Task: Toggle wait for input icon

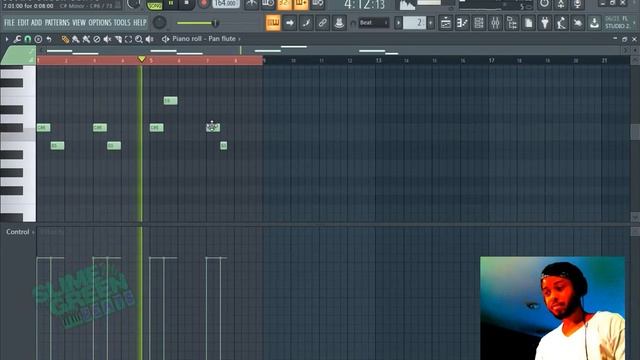Action: coord(268,4)
